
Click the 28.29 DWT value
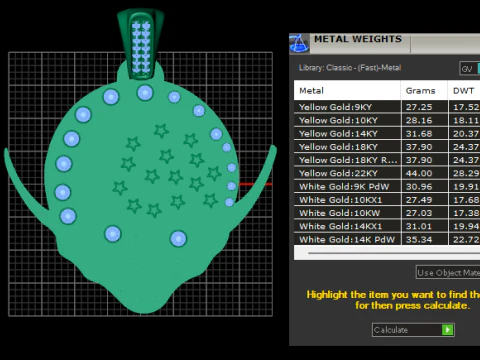[x=466, y=173]
